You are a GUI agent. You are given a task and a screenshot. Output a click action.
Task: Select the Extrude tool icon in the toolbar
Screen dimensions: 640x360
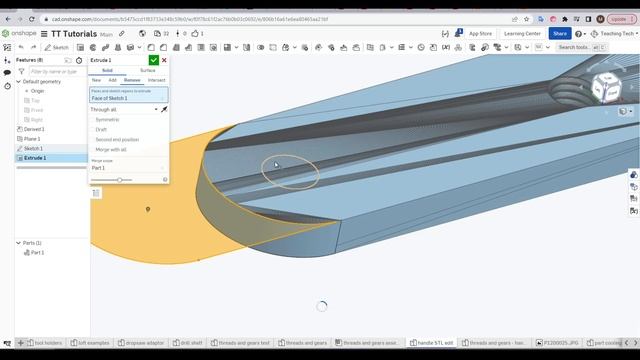point(80,47)
